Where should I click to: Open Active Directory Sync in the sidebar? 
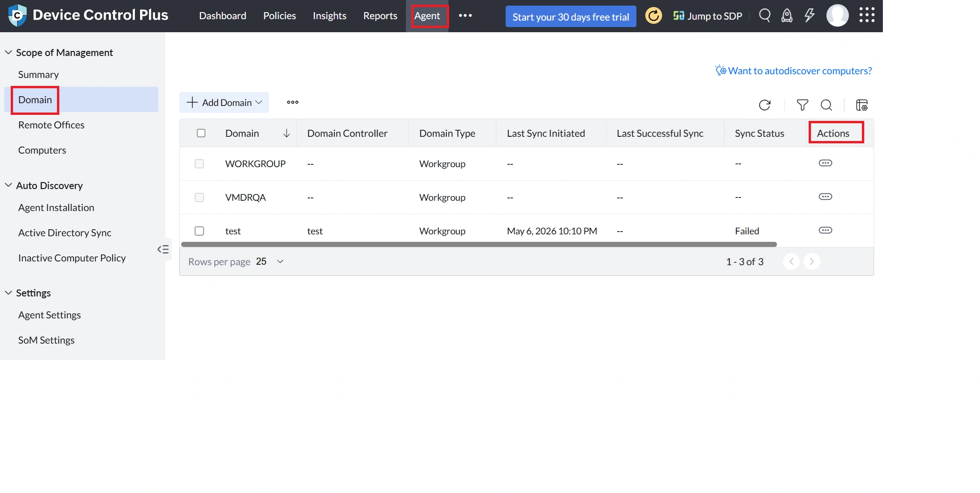pyautogui.click(x=64, y=233)
